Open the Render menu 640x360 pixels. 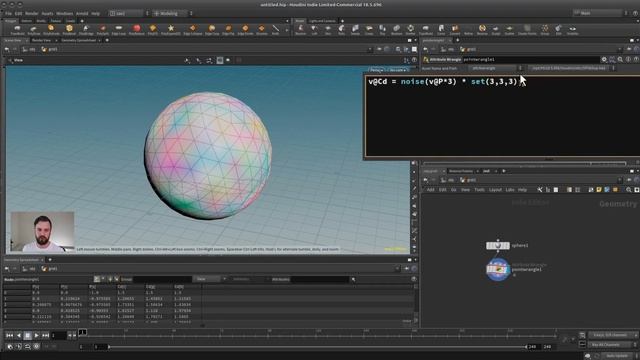click(31, 13)
